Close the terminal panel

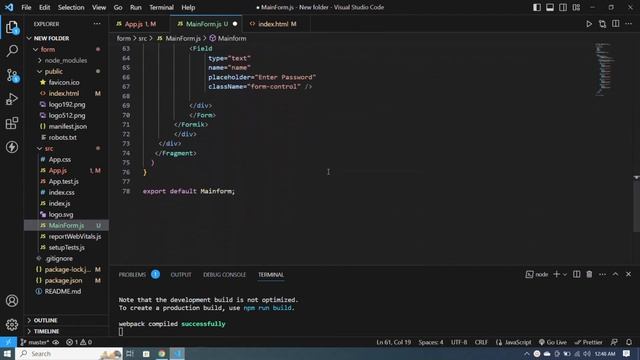click(x=629, y=274)
